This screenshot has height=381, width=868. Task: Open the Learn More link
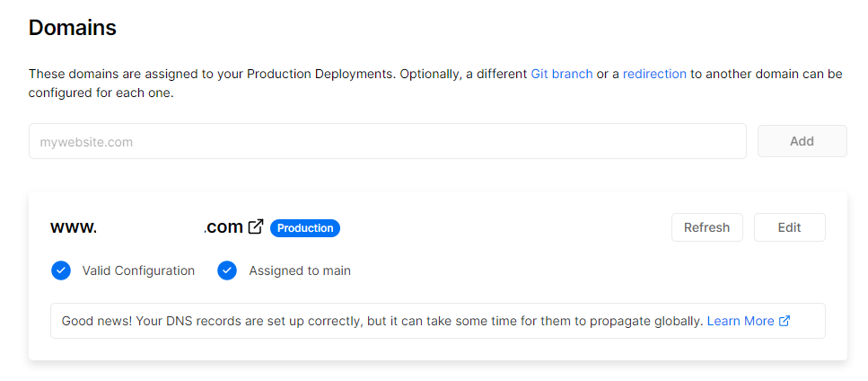pyautogui.click(x=741, y=321)
